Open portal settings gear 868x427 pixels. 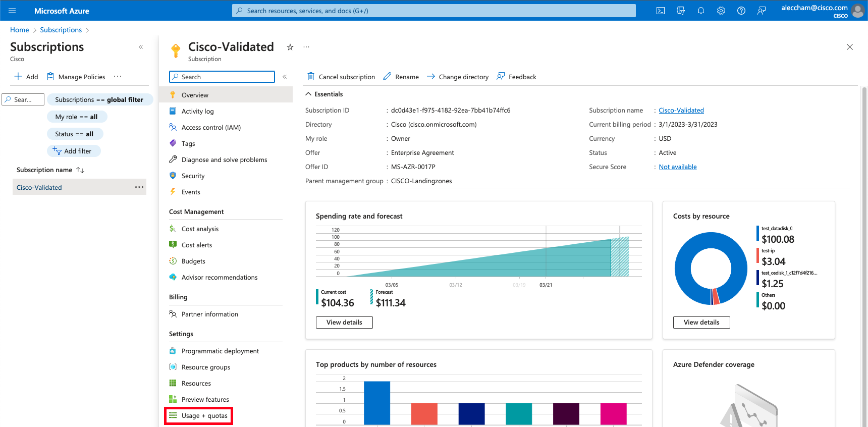pos(721,11)
